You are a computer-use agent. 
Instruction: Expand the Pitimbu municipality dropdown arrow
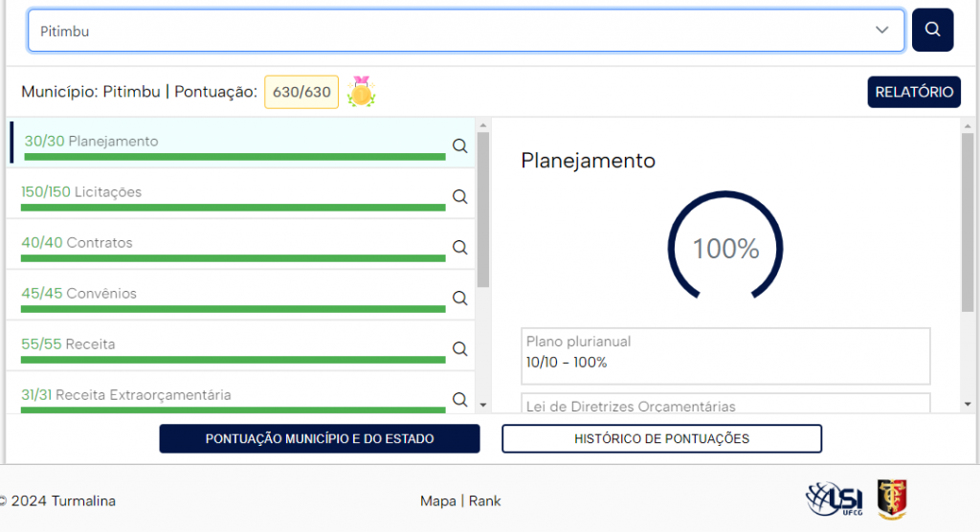point(882,31)
